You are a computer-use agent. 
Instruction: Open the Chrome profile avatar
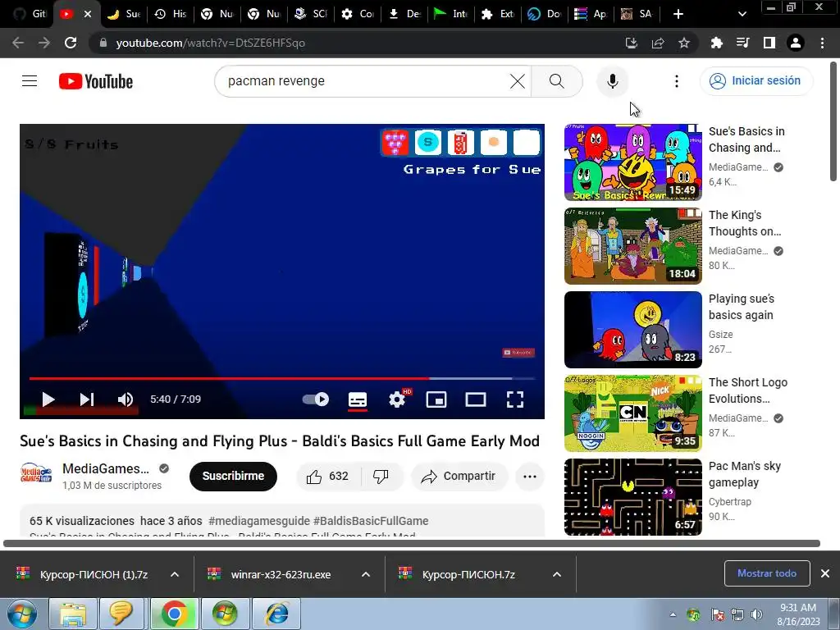coord(796,43)
